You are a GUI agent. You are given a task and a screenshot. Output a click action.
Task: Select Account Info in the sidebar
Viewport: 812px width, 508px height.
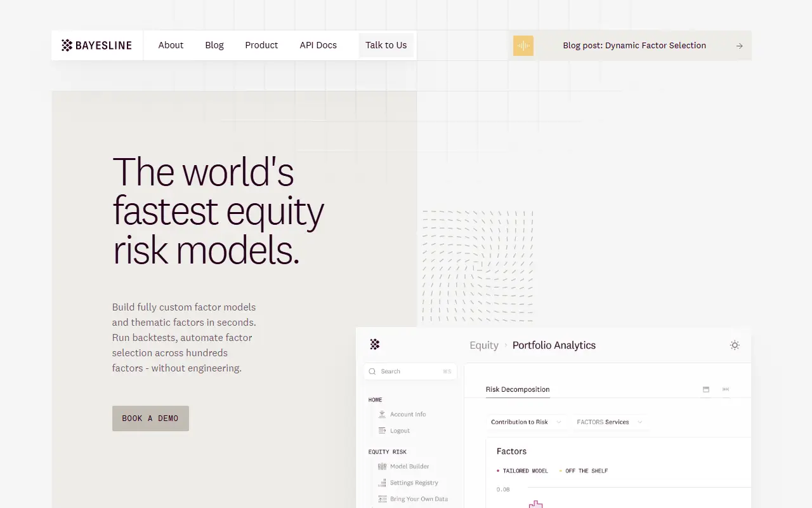click(x=408, y=414)
